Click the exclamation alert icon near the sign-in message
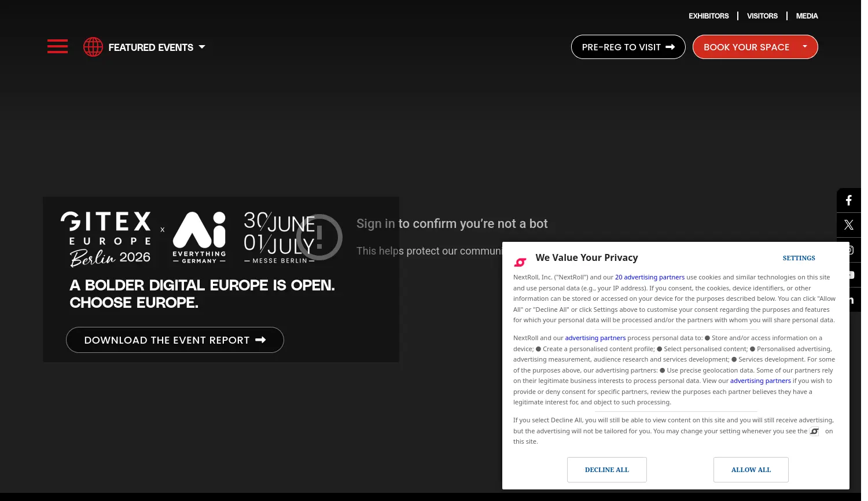 [320, 237]
